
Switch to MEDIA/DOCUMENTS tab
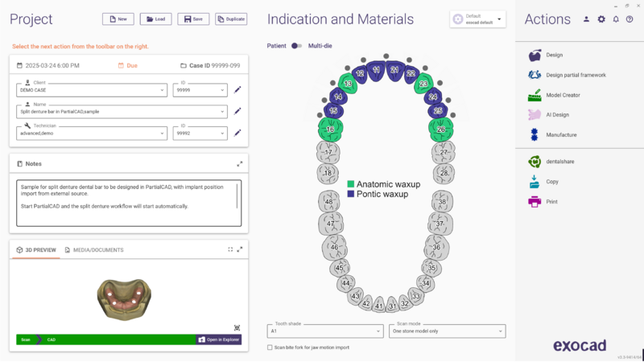94,250
